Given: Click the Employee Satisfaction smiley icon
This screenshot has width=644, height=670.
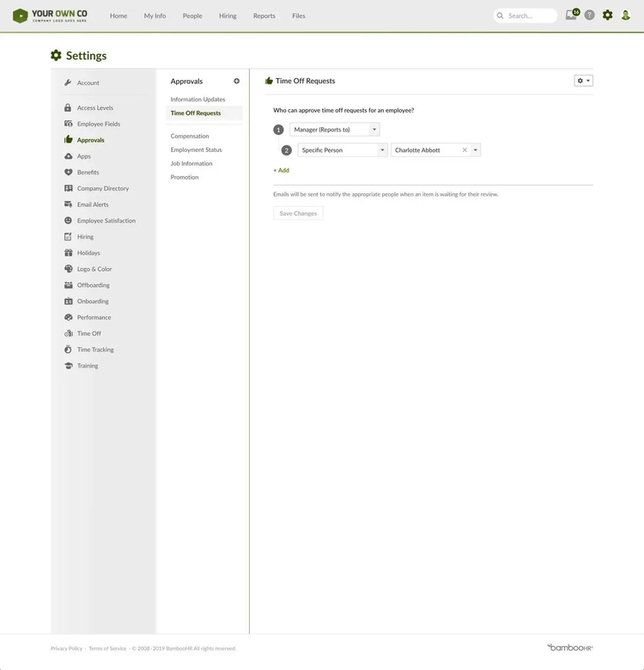Looking at the screenshot, I should pos(69,221).
